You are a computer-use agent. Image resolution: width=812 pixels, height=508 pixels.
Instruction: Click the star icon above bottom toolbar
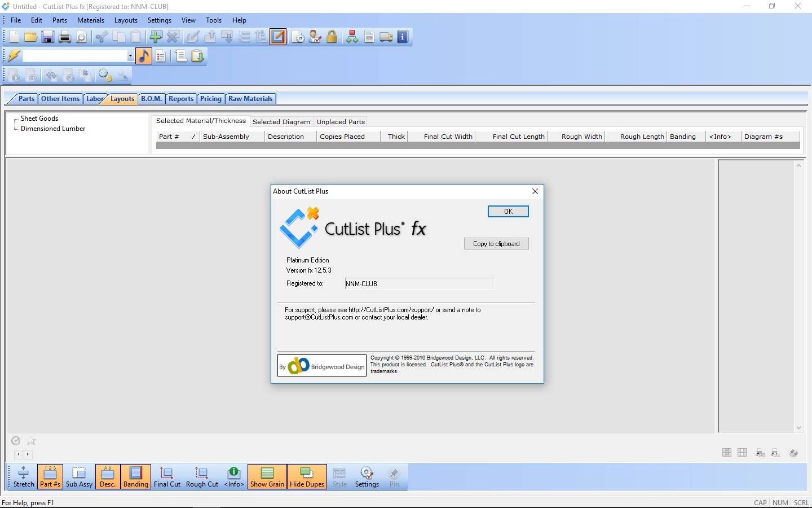point(31,441)
